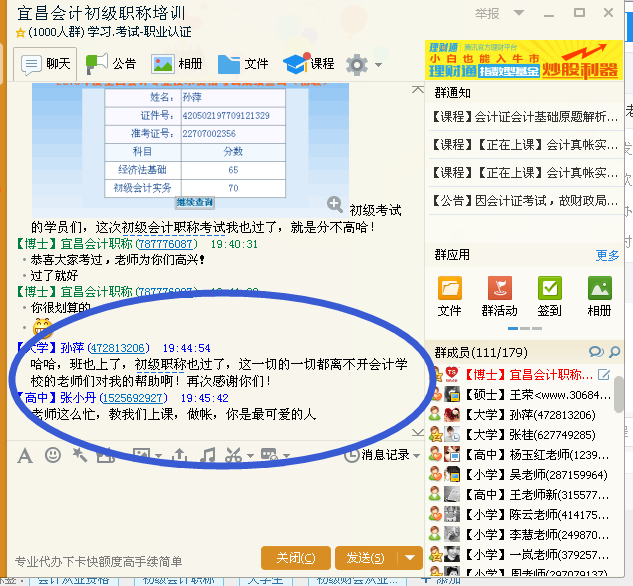Switch to the 课程 tab
Viewport: 633px width, 586px height.
[x=309, y=64]
